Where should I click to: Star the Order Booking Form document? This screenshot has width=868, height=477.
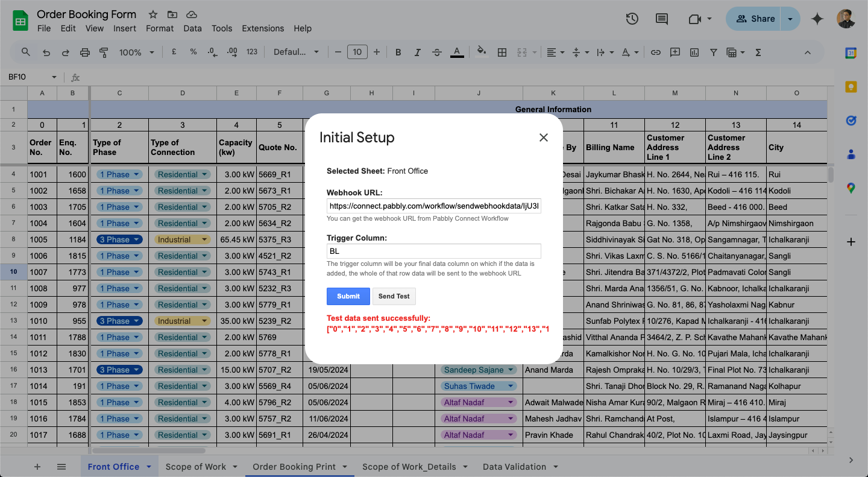click(153, 14)
